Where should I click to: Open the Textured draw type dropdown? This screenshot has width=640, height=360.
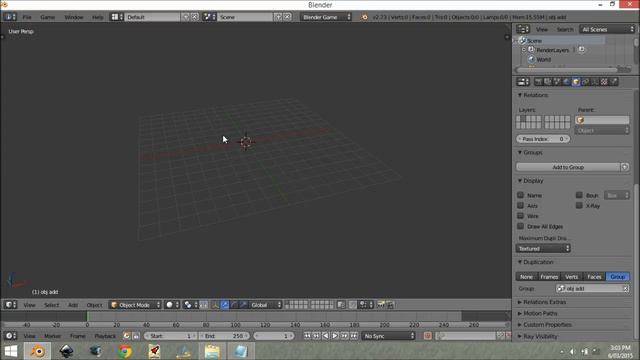coord(543,249)
